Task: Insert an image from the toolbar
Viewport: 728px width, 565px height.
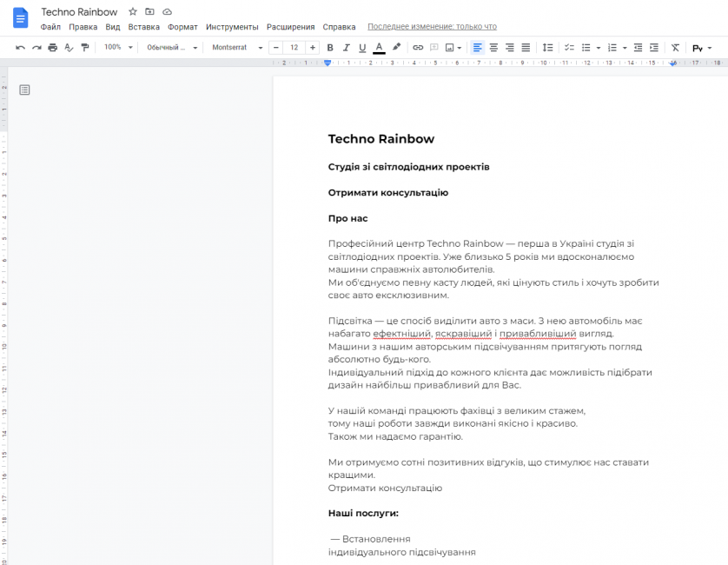Action: pos(449,48)
